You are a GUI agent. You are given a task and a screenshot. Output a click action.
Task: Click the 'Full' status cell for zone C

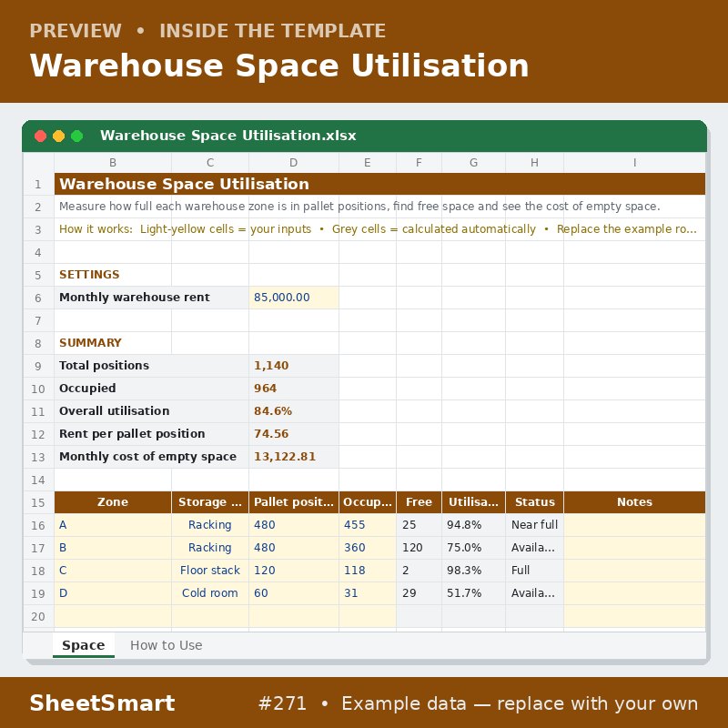coord(534,571)
